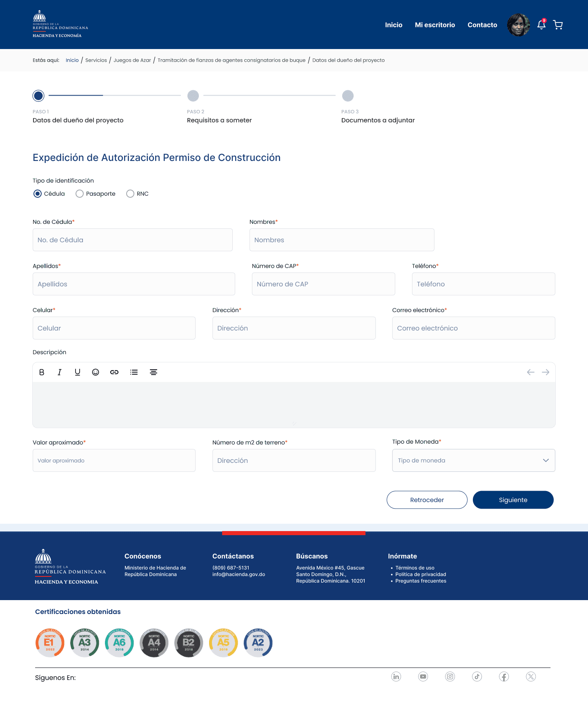Image resolution: width=588 pixels, height=710 pixels.
Task: Open the Juegos de Azar breadcrumb
Action: (x=132, y=60)
